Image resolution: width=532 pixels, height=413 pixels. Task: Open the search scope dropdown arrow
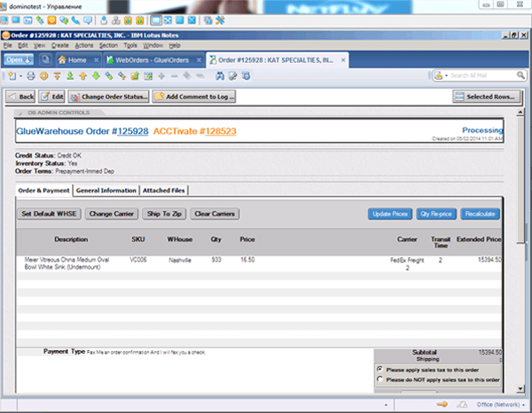(x=446, y=75)
